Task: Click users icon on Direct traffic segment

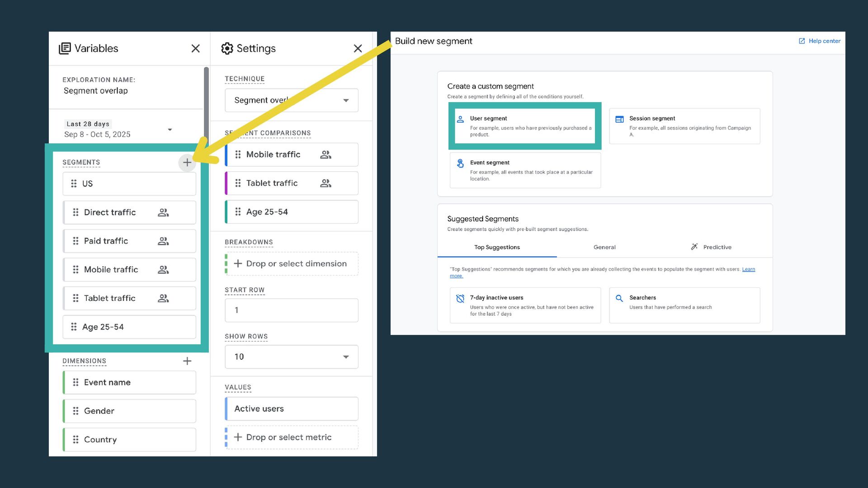Action: (163, 212)
